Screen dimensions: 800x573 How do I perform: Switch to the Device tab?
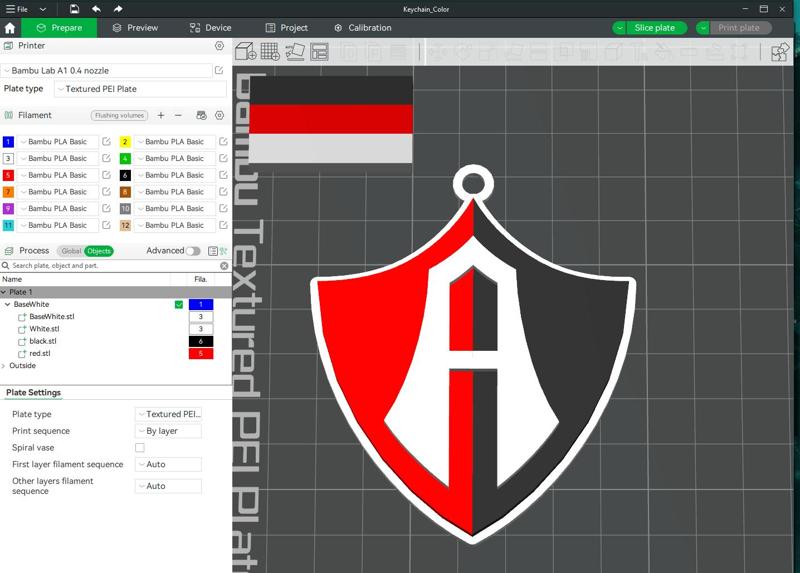(210, 28)
